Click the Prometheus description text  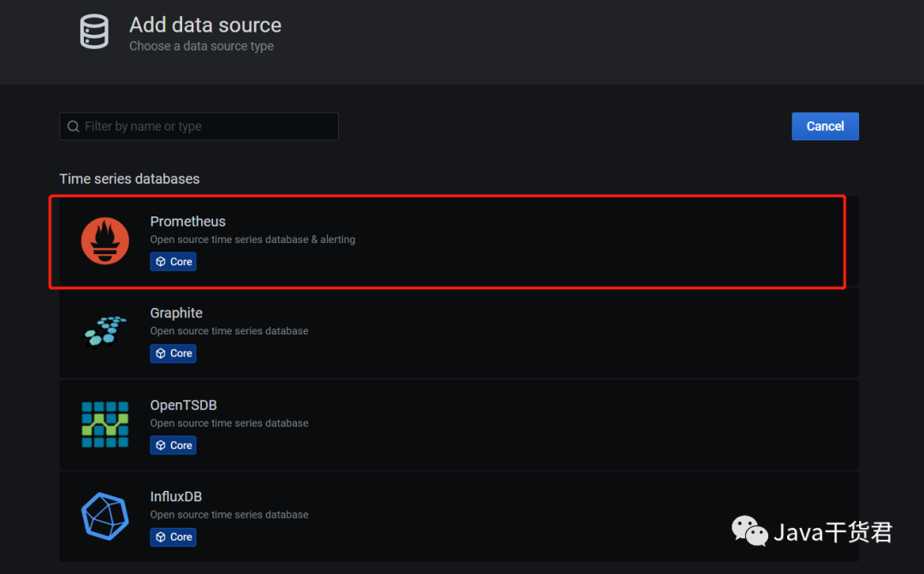252,240
